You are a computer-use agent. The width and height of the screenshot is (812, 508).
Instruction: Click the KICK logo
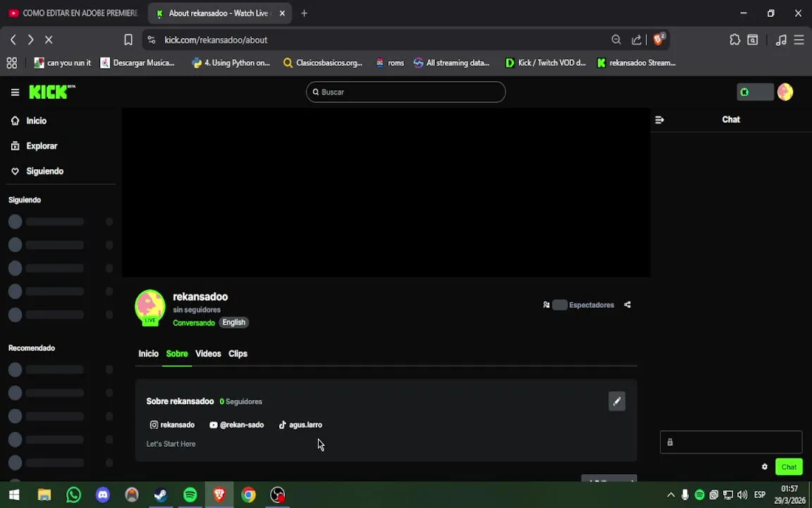[51, 92]
